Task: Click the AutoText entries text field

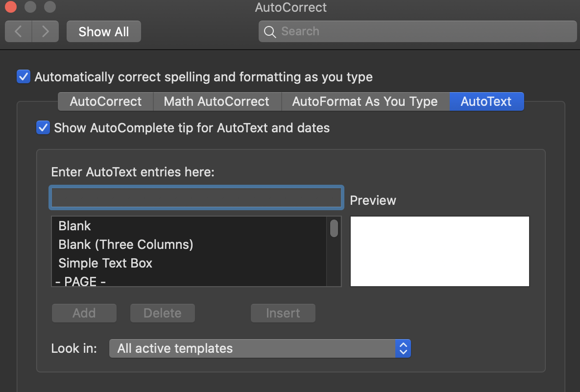Action: 196,197
